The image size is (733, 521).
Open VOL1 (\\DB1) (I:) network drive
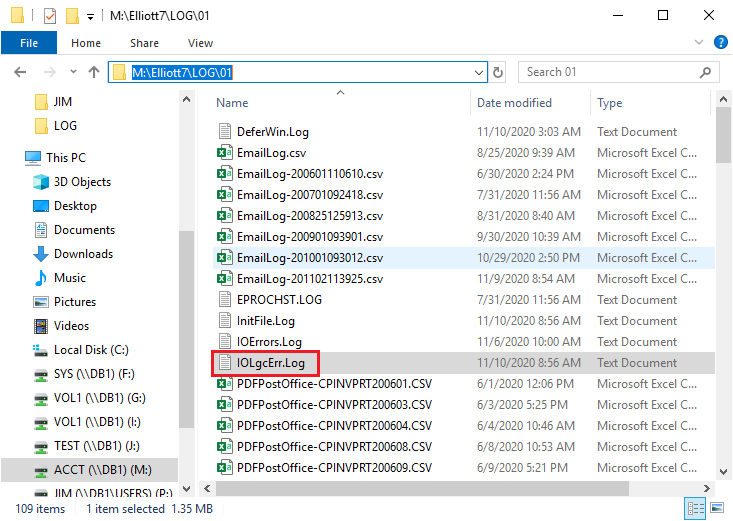87,422
